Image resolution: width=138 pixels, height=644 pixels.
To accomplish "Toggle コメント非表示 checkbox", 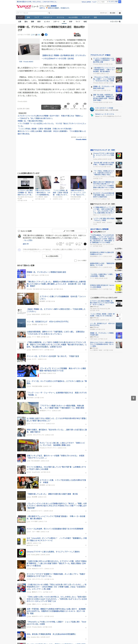I will (75, 260).
